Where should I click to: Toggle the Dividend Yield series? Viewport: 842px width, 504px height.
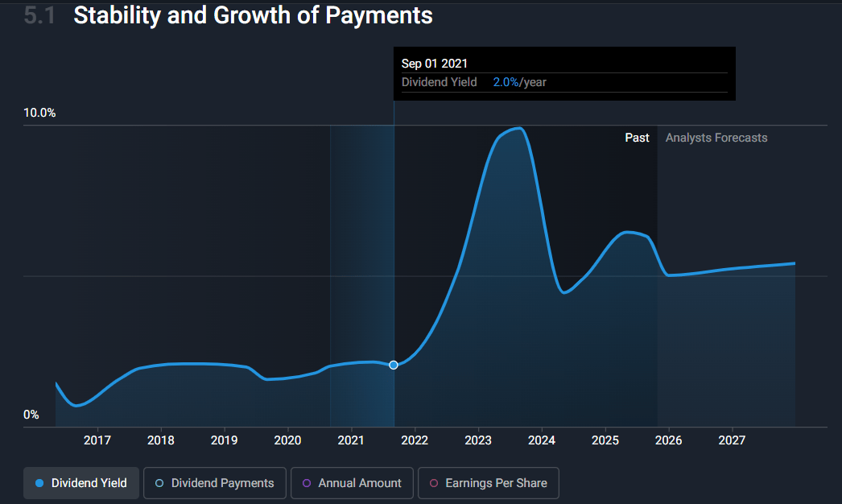81,483
